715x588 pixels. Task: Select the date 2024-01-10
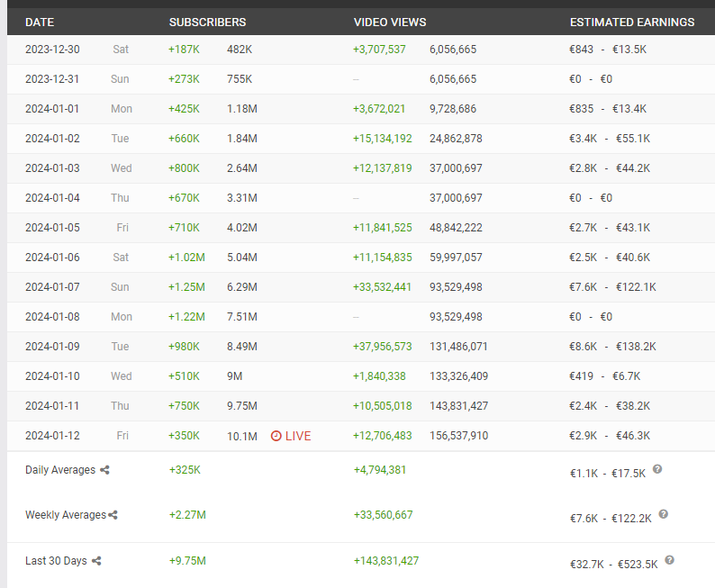(x=52, y=376)
